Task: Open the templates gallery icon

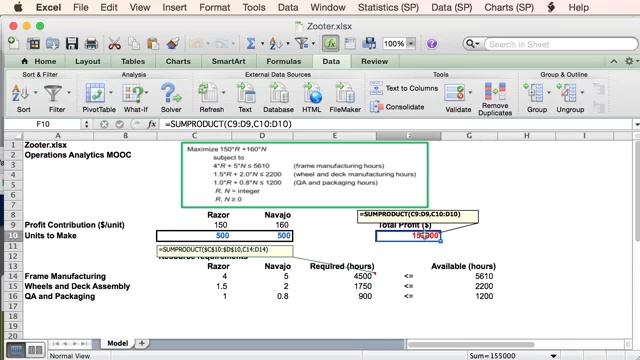Action: [x=33, y=43]
